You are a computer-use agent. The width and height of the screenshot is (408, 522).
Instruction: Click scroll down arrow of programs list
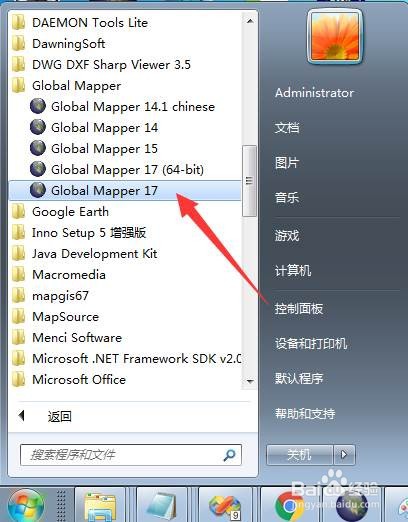[x=250, y=381]
